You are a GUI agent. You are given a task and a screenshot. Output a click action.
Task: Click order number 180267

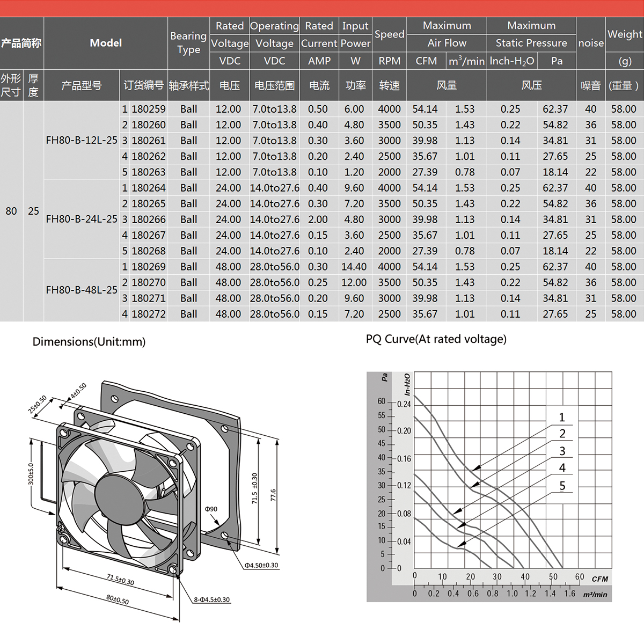[149, 235]
